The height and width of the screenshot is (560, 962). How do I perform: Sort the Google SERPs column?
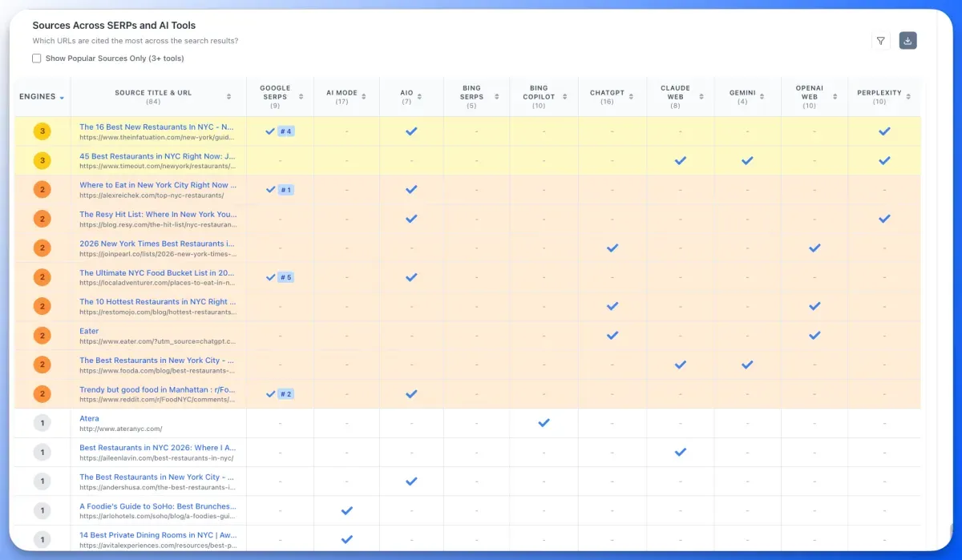[301, 97]
